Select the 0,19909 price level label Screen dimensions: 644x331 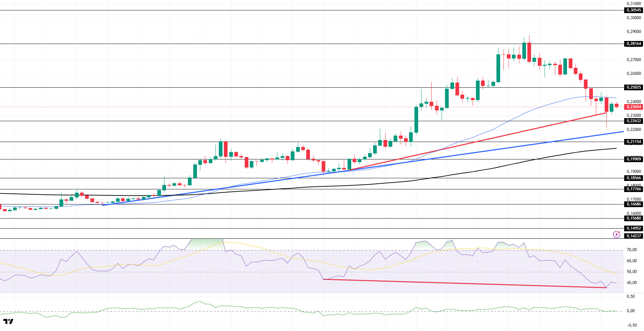(x=634, y=159)
